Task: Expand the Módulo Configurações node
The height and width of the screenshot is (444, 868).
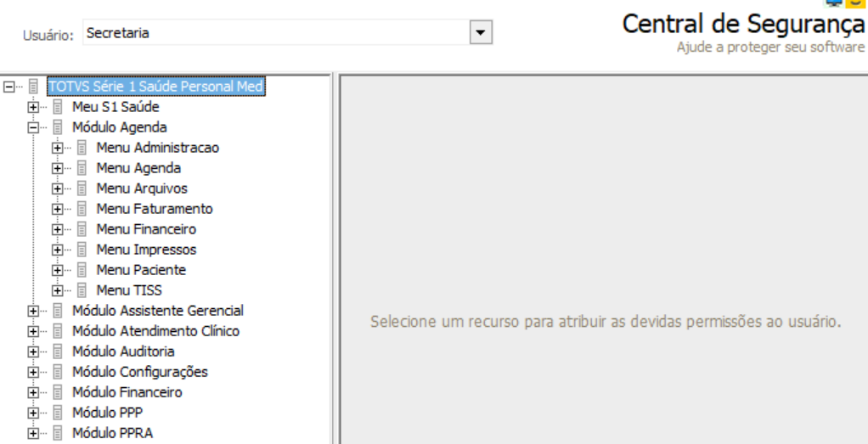Action: coord(32,372)
